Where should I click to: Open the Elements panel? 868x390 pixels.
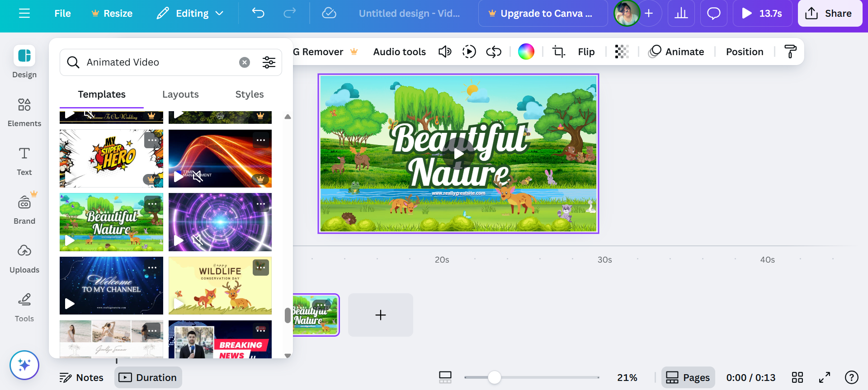point(24,113)
